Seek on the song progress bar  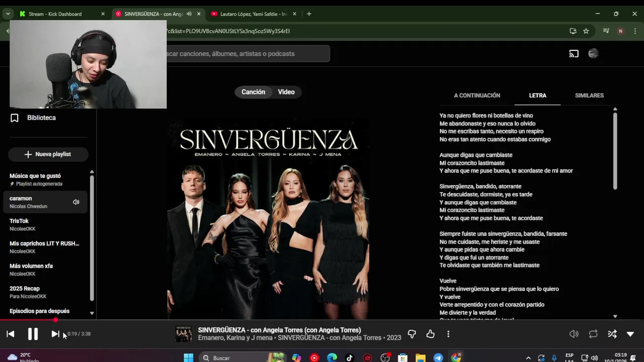click(322, 320)
